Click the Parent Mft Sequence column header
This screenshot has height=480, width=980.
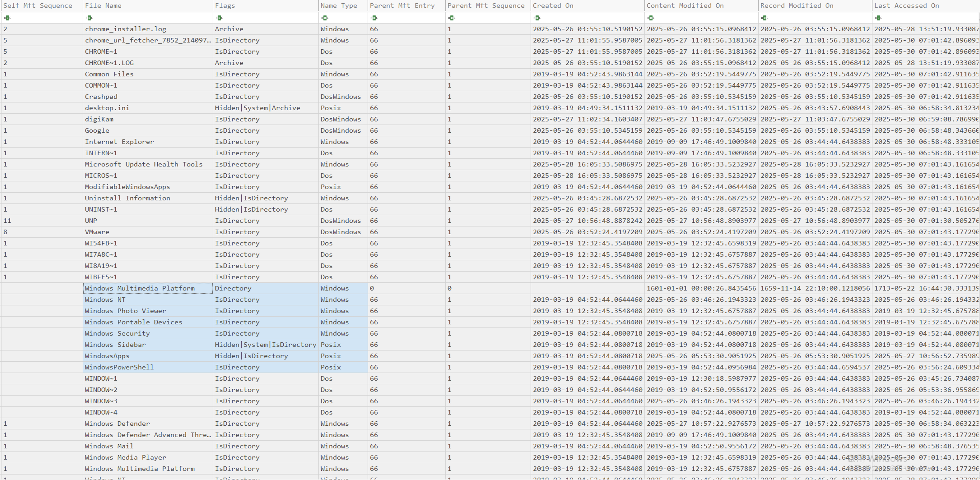pyautogui.click(x=486, y=6)
